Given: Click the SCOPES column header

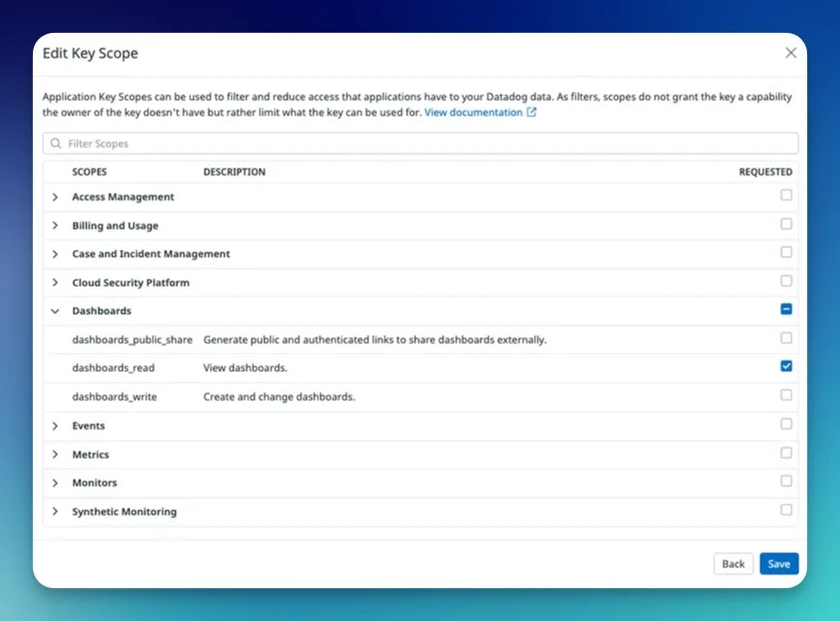Looking at the screenshot, I should pyautogui.click(x=89, y=172).
